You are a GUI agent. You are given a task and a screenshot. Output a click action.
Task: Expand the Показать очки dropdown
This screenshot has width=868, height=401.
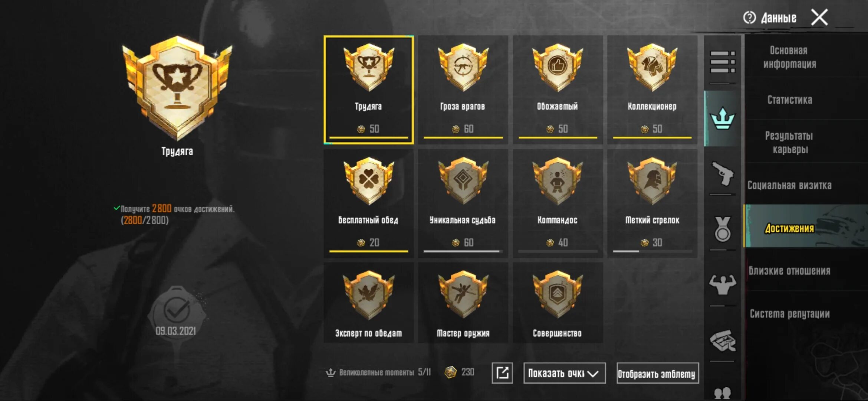click(564, 373)
